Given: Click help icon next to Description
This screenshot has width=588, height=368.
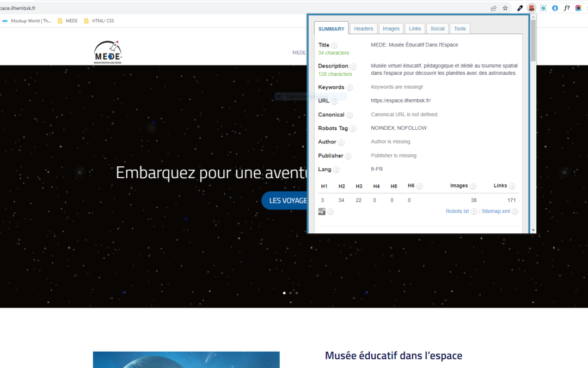Looking at the screenshot, I should click(353, 67).
